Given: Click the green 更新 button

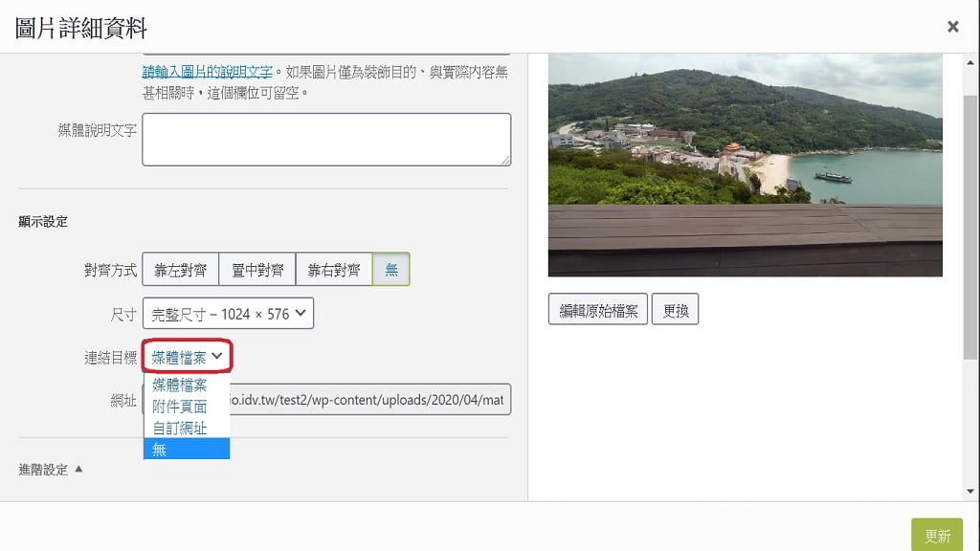Looking at the screenshot, I should click(x=936, y=536).
